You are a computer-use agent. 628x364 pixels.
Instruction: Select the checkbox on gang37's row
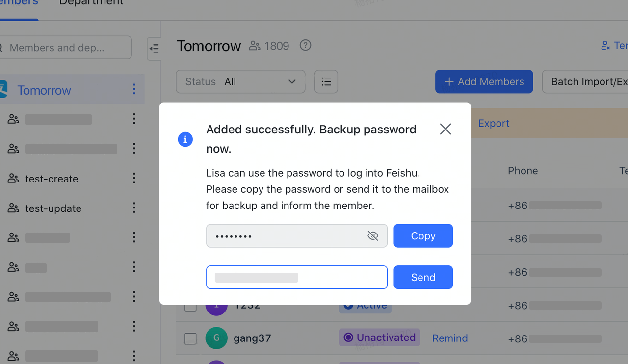[x=190, y=338]
